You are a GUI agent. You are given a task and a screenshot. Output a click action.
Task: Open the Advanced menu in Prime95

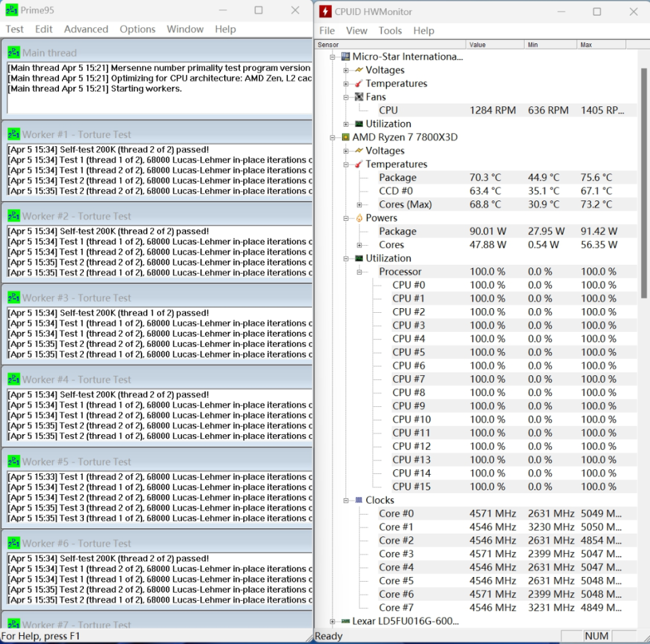[x=86, y=29]
